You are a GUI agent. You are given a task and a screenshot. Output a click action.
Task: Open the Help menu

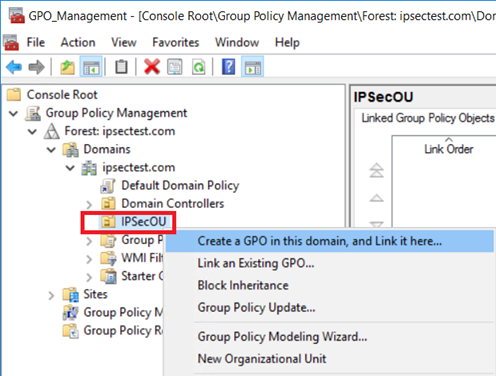pyautogui.click(x=287, y=42)
